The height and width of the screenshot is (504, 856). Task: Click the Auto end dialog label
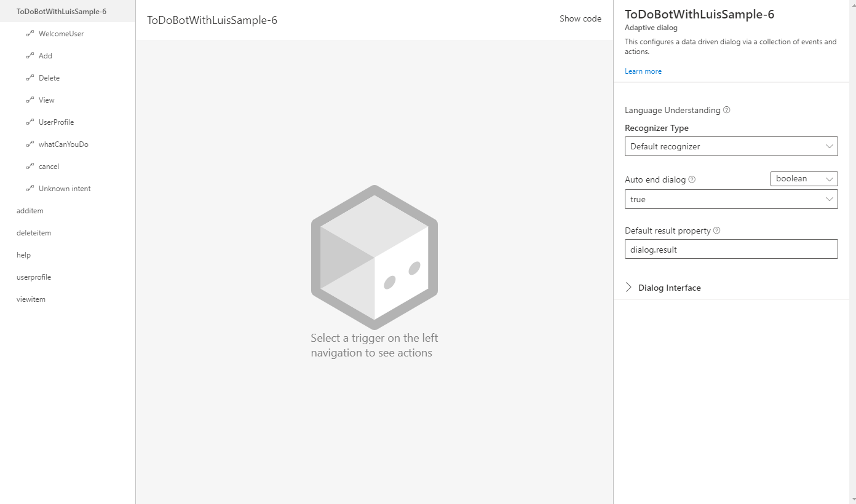click(x=655, y=179)
